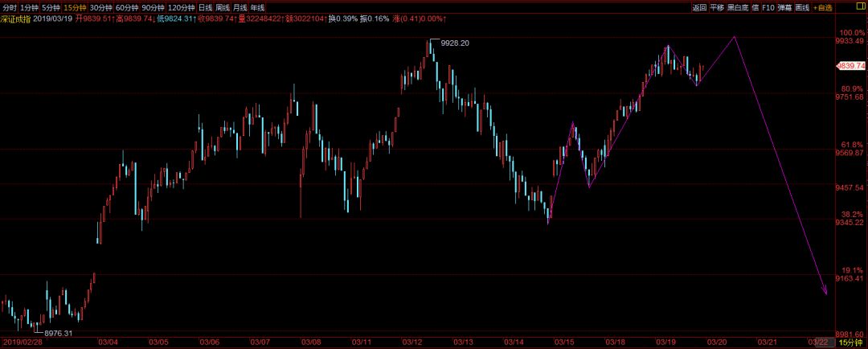Click the 量32248422 volume readout

(x=260, y=18)
